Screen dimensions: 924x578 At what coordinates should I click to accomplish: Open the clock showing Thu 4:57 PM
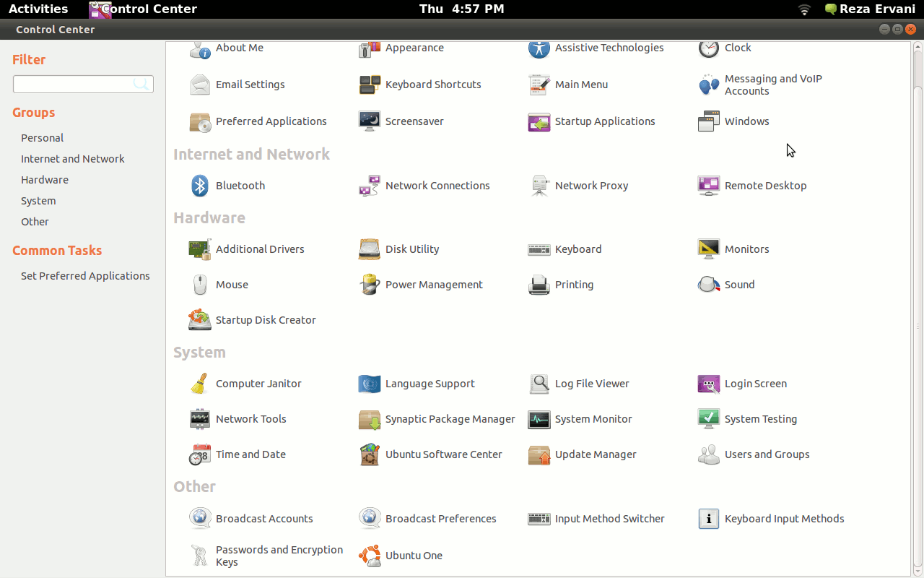[x=462, y=9]
